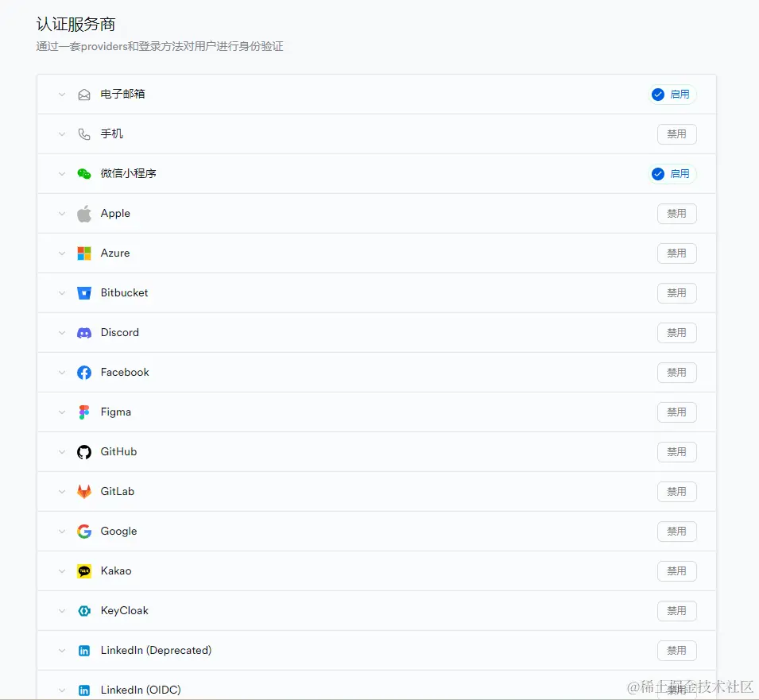Click the email envelope icon
The image size is (759, 700).
pos(84,95)
